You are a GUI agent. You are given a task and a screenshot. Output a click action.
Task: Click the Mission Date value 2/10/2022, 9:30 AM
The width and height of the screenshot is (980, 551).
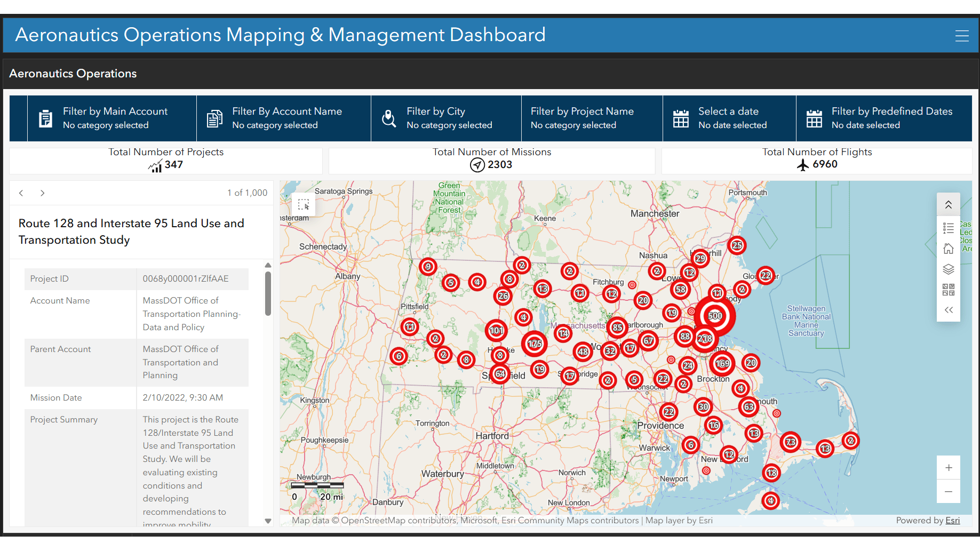pyautogui.click(x=183, y=398)
